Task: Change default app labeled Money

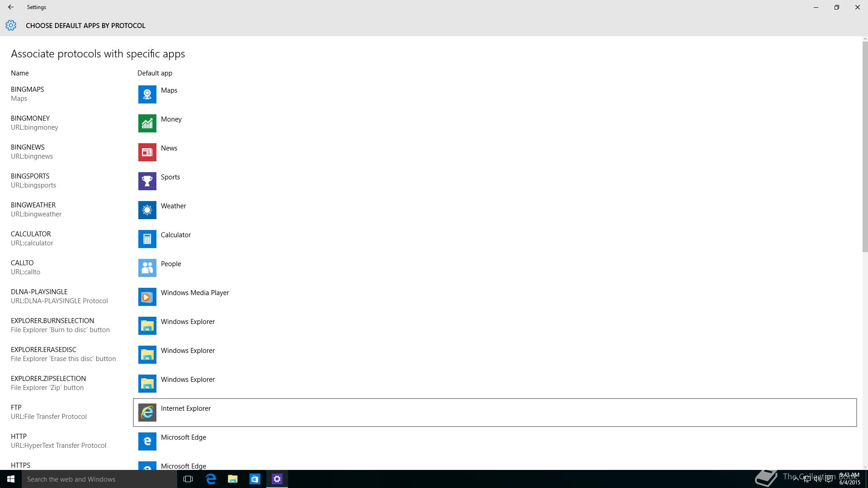Action: tap(171, 119)
